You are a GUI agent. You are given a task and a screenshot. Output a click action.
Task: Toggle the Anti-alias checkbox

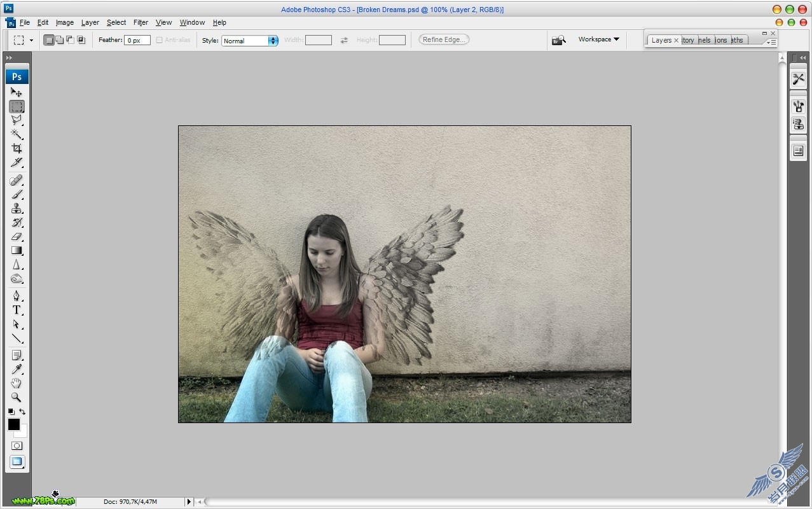pos(159,40)
